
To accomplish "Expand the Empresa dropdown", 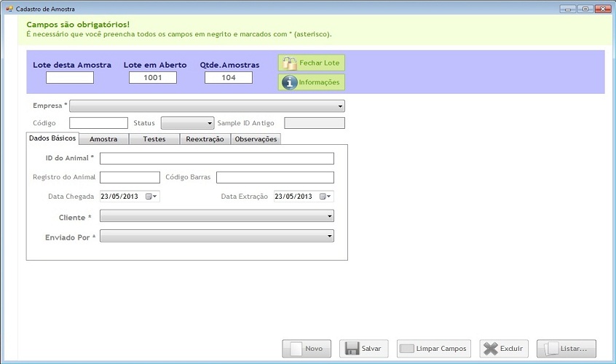I will [340, 106].
